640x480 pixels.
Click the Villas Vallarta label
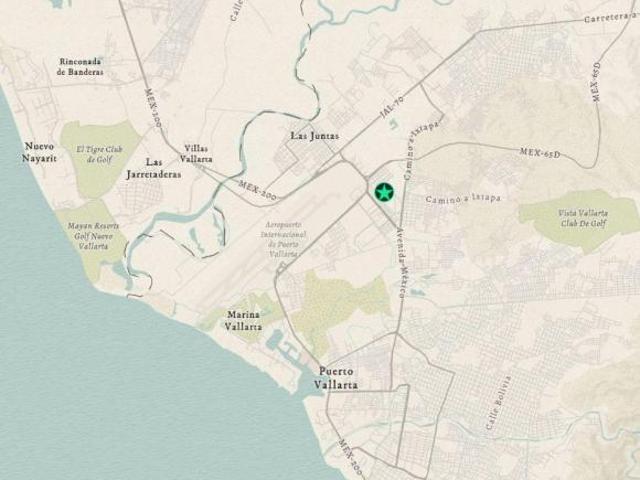pos(196,153)
